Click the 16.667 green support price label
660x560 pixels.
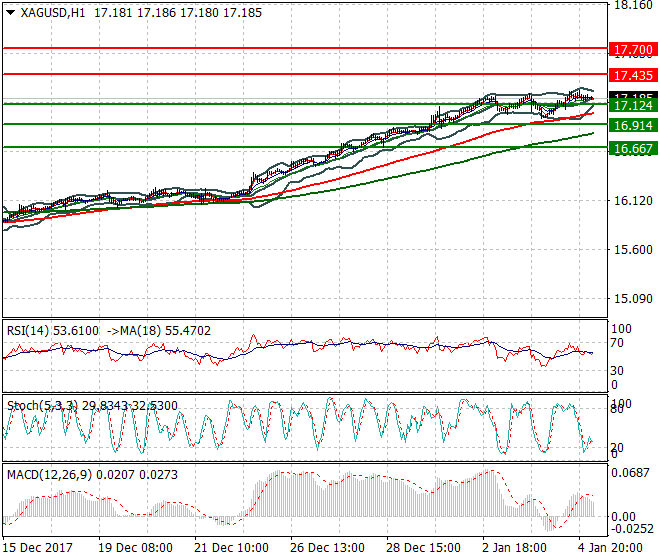tap(633, 148)
